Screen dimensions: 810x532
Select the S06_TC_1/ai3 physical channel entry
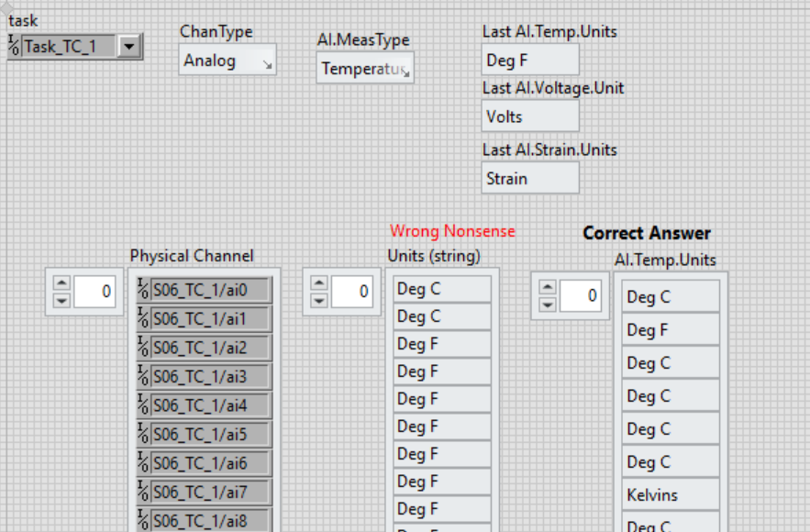coord(210,377)
